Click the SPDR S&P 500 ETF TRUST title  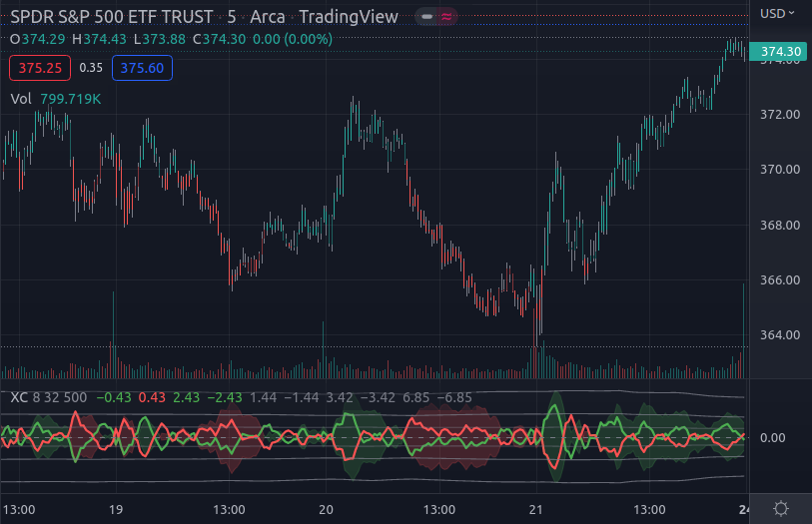coord(111,17)
